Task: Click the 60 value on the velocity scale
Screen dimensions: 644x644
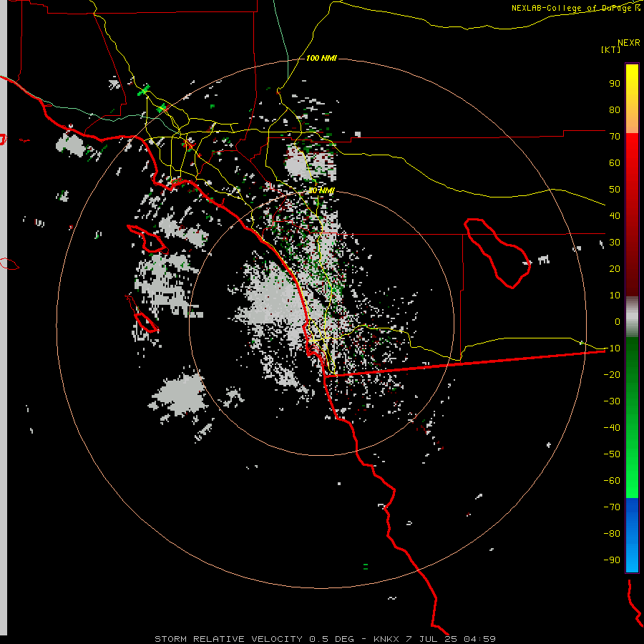Action: 615,163
